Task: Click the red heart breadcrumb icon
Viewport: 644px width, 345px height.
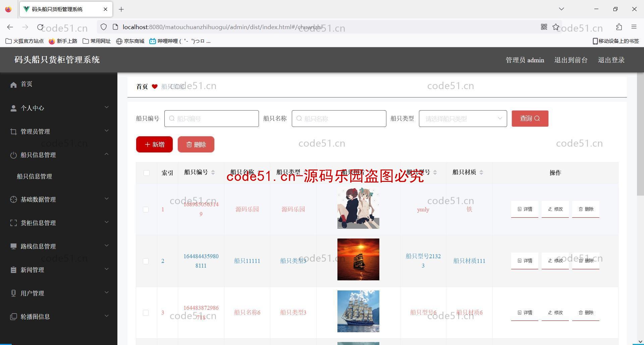Action: [155, 86]
